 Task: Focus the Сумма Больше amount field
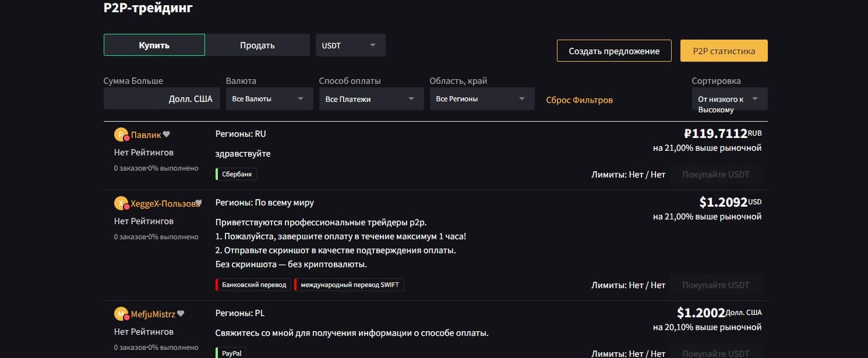pyautogui.click(x=135, y=99)
